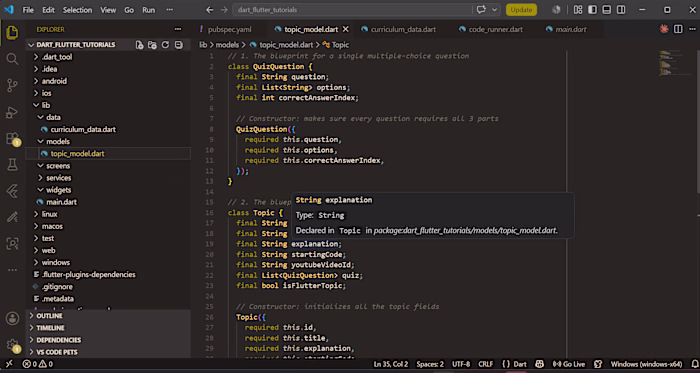
Task: Click Ln 35, Col 2 indicator
Action: [391, 364]
